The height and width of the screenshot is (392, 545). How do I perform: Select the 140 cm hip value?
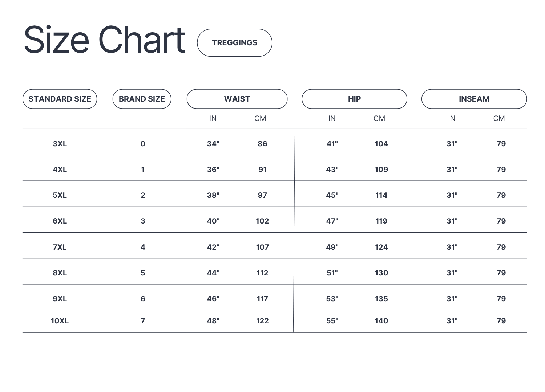pyautogui.click(x=381, y=321)
